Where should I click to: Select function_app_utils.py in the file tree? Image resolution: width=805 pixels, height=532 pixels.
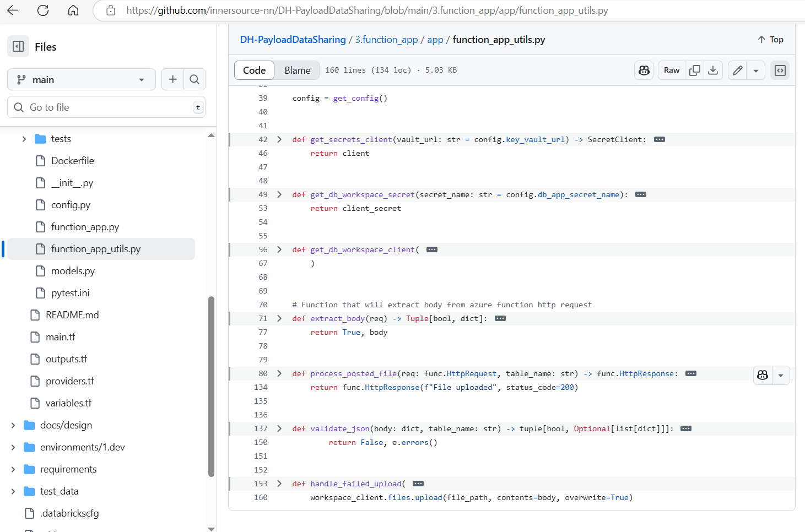pyautogui.click(x=96, y=249)
